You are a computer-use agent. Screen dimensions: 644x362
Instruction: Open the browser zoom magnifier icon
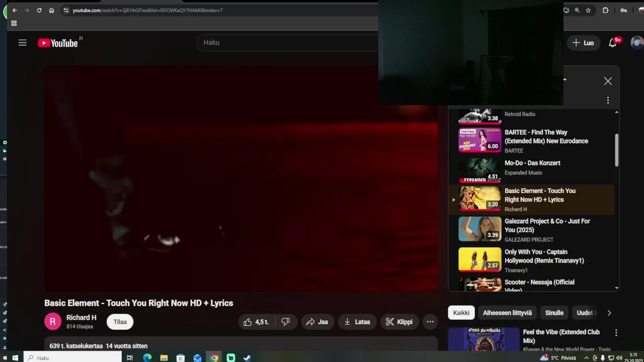[577, 10]
